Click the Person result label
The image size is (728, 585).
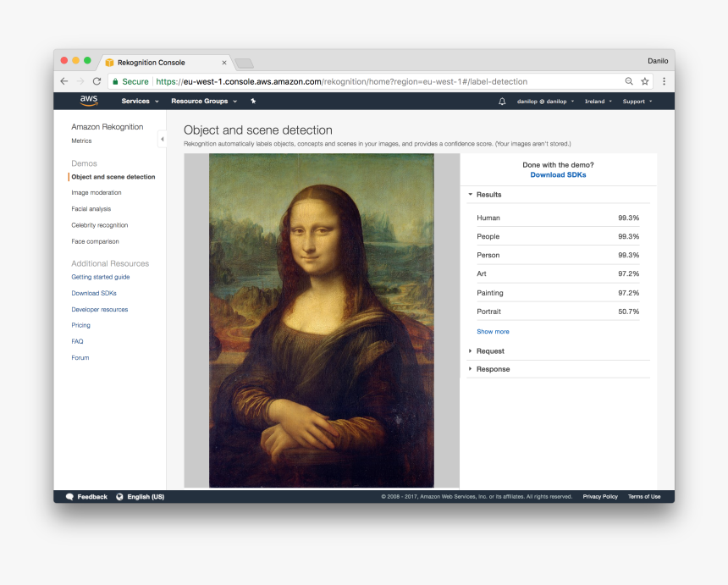click(488, 255)
